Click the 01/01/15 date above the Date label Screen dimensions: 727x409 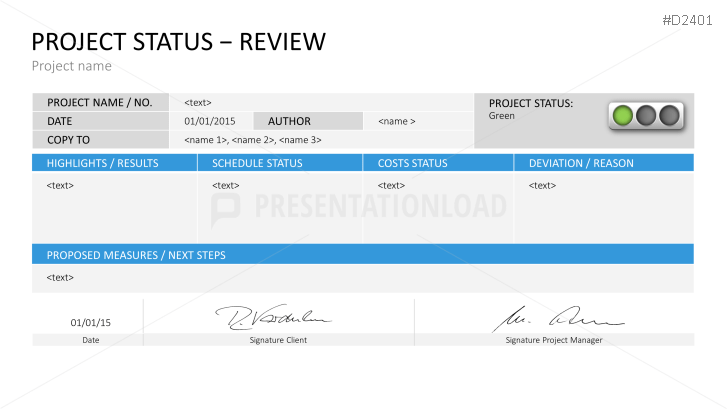(90, 322)
